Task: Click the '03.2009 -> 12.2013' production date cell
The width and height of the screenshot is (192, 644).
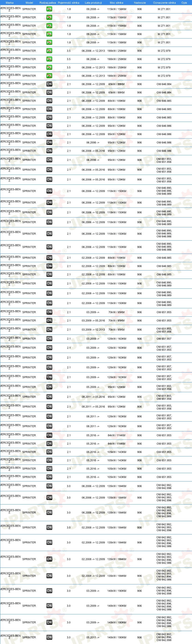Action: 93,330
